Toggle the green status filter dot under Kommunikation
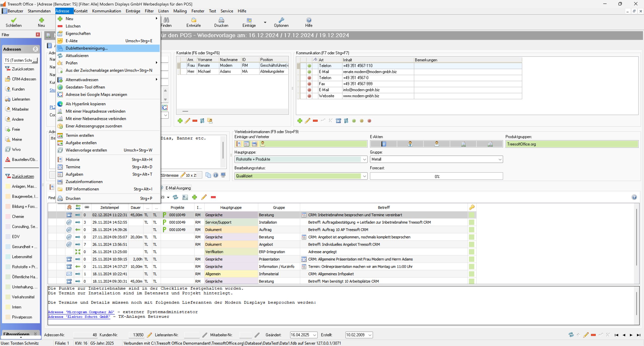The image size is (644, 346). click(x=354, y=121)
